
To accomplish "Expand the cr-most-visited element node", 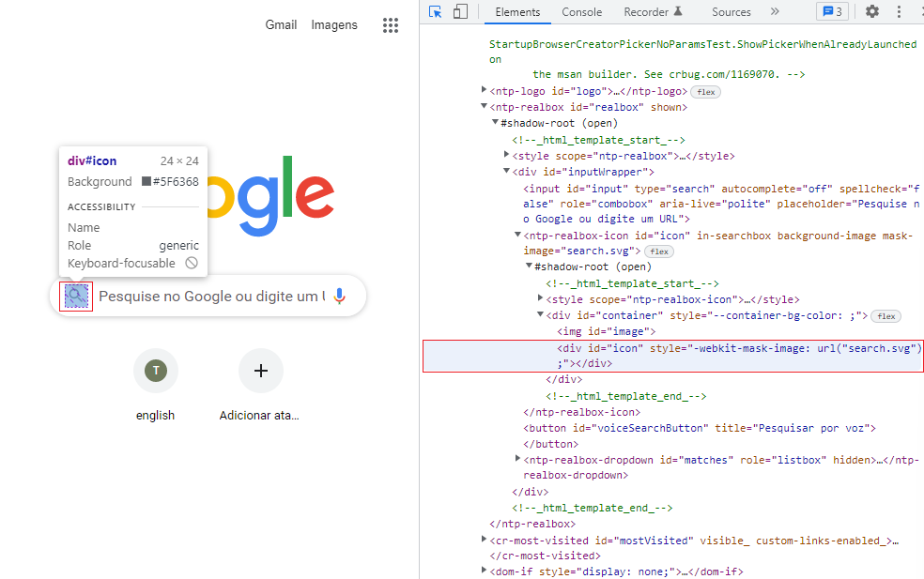I will 484,540.
